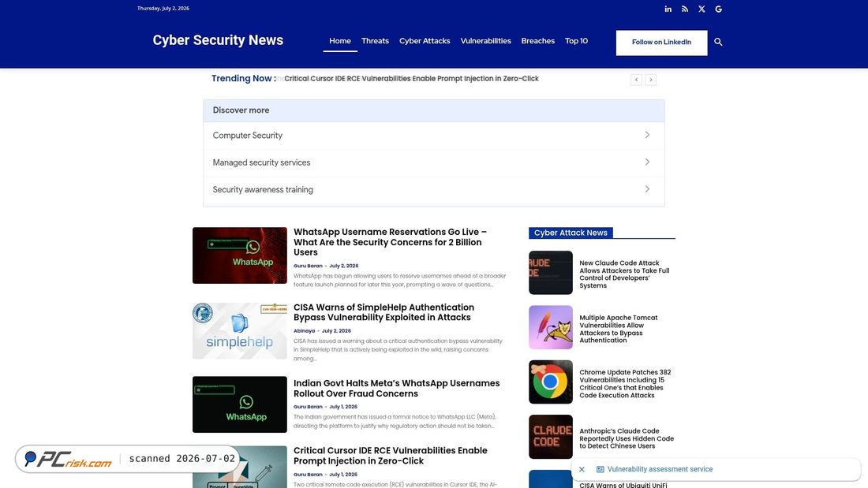Click Managed security services row text

[x=261, y=162]
